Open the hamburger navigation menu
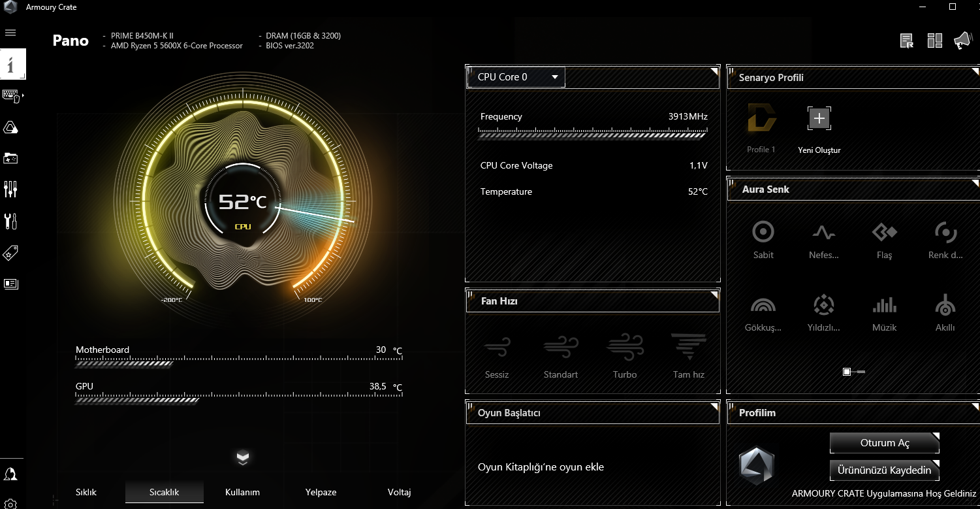The height and width of the screenshot is (509, 980). (x=10, y=33)
